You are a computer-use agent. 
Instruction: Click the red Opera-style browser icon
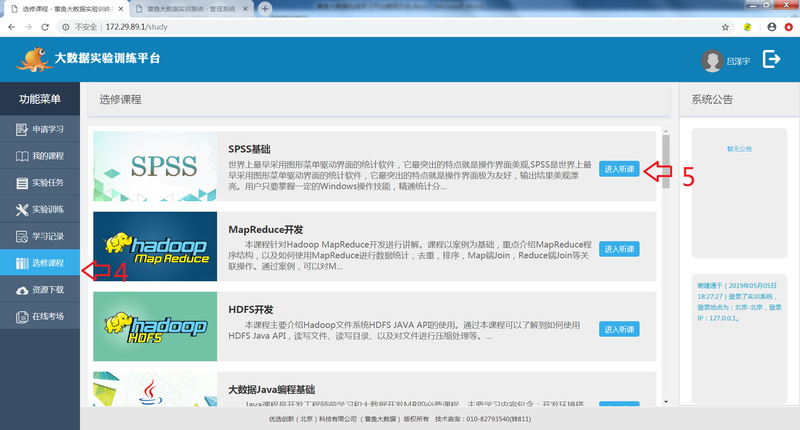point(789,27)
